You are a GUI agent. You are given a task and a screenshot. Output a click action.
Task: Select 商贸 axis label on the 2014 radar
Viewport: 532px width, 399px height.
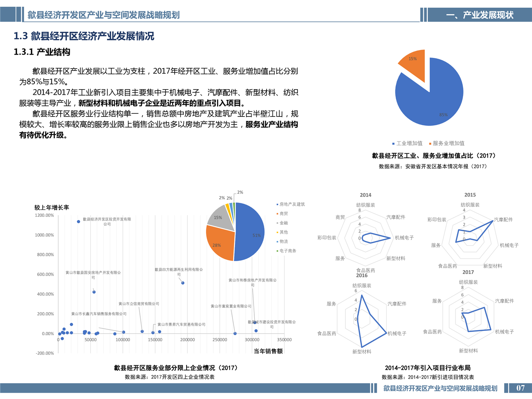click(x=340, y=218)
